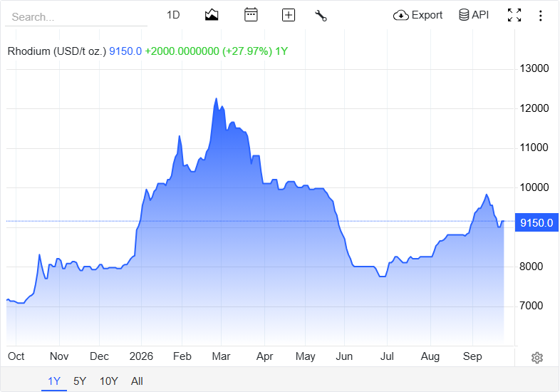Click the Oct x-axis label

[x=16, y=356]
